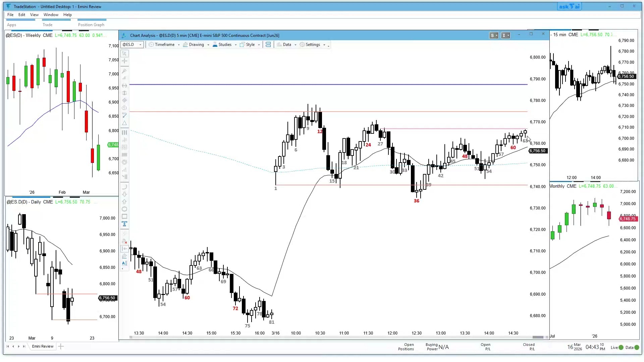Go to first desktop tab arrow

tap(8, 347)
